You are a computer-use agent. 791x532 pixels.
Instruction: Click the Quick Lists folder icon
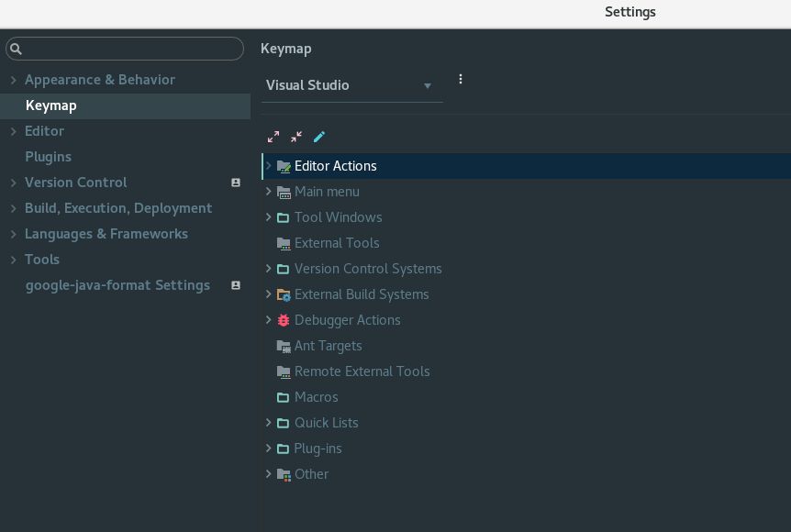coord(284,423)
